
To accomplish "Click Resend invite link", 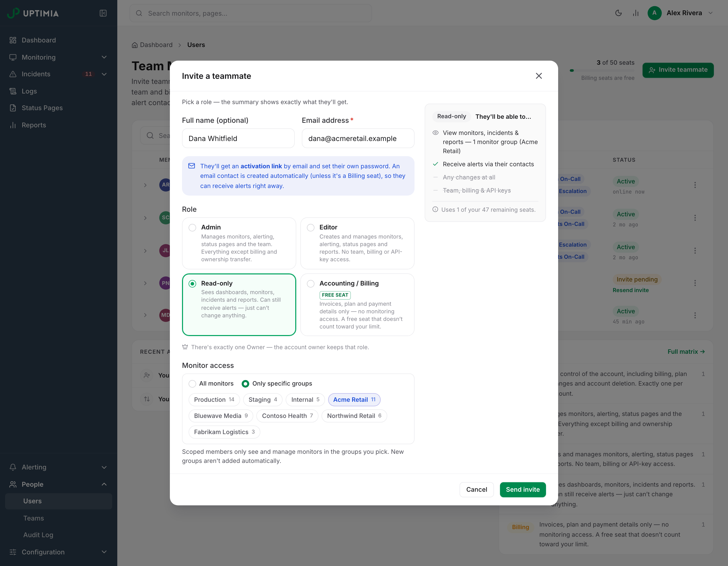I will pyautogui.click(x=630, y=290).
